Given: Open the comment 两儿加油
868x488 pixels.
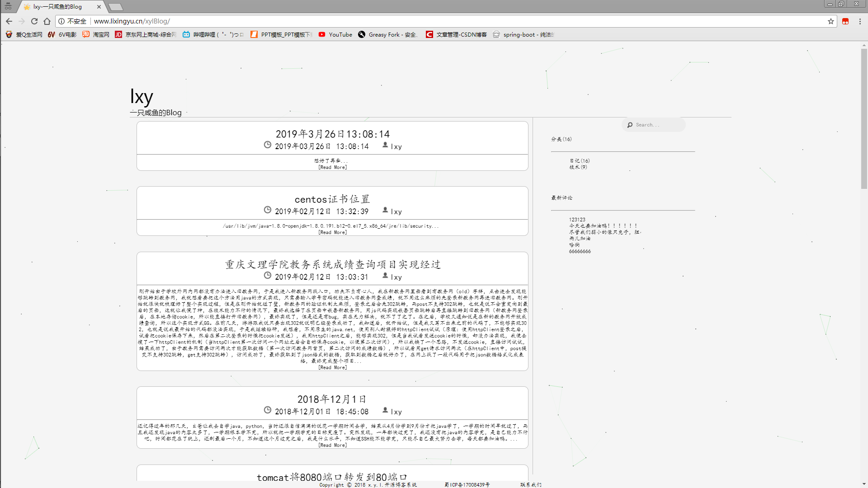Looking at the screenshot, I should pyautogui.click(x=580, y=239).
